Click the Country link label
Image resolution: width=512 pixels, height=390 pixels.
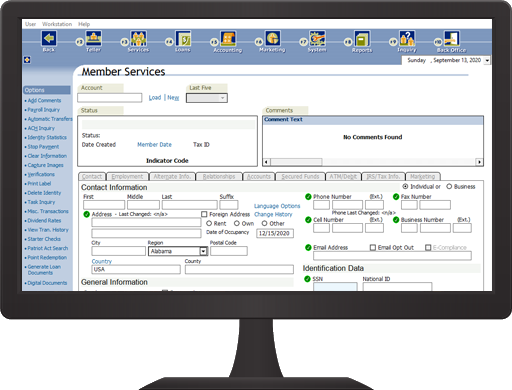click(102, 261)
